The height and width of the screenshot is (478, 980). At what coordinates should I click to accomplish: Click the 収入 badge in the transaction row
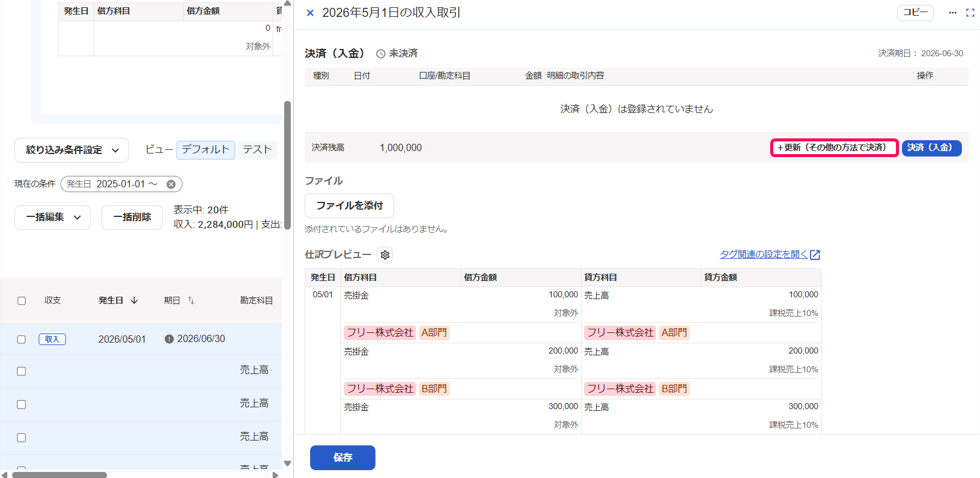tap(52, 340)
